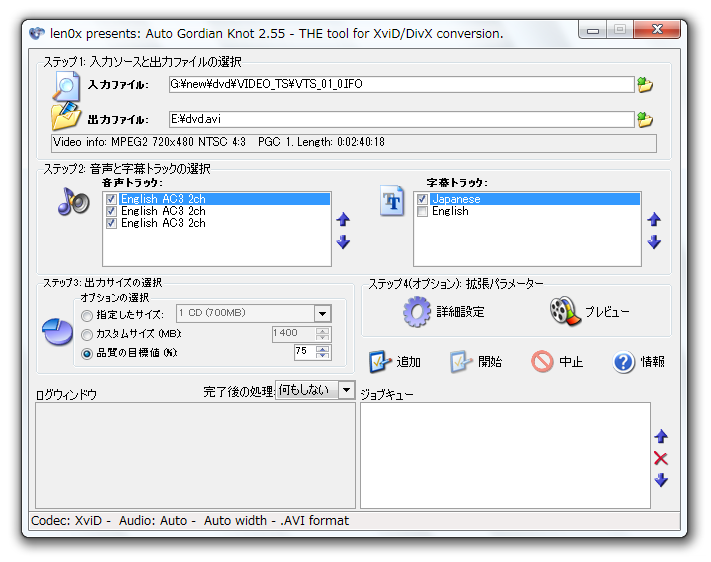This screenshot has height=562, width=711.
Task: Toggle first English AC3 2ch audio checkbox
Action: coord(111,199)
